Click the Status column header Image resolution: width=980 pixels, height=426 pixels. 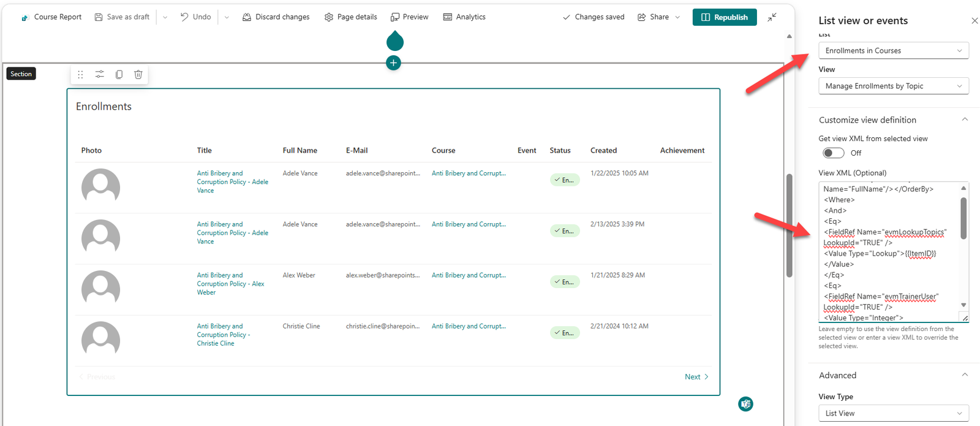(x=560, y=150)
